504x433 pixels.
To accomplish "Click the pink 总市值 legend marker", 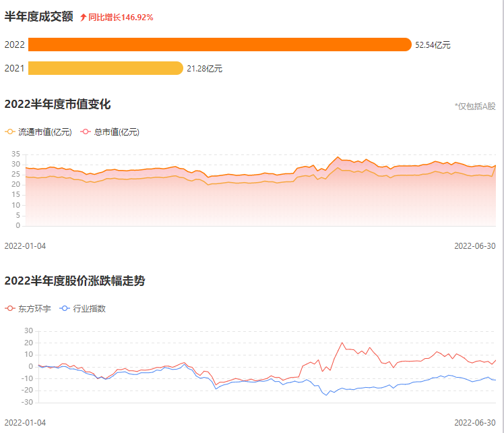I will (86, 132).
